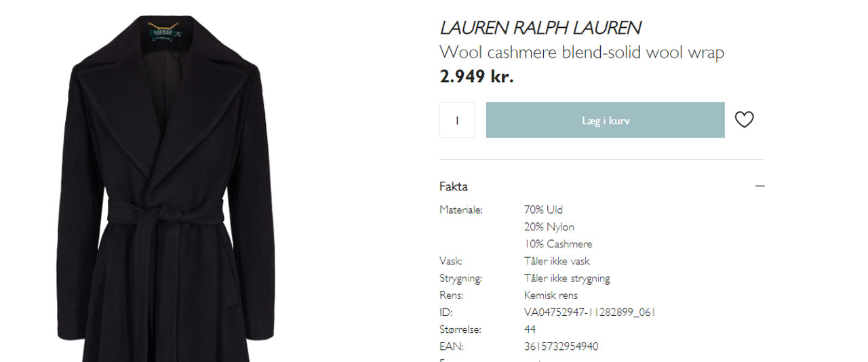868x362 pixels.
Task: Click the Wool cashmere blend-solid wool wrap title
Action: (582, 52)
